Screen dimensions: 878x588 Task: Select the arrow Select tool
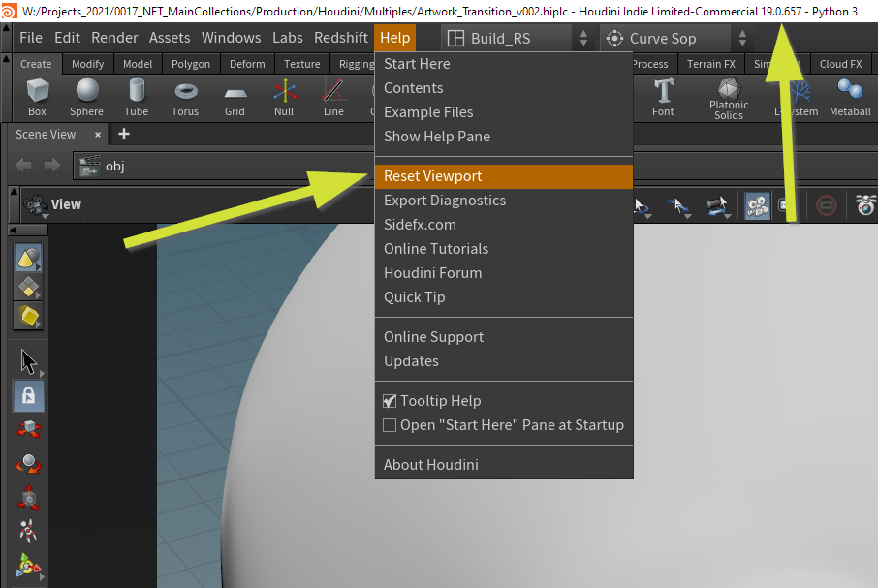pyautogui.click(x=28, y=362)
